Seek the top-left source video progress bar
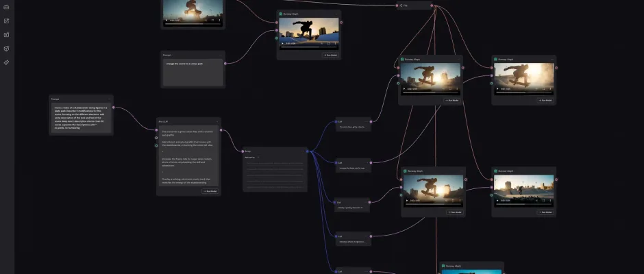Image resolution: width=644 pixels, height=274 pixels. point(193,23)
